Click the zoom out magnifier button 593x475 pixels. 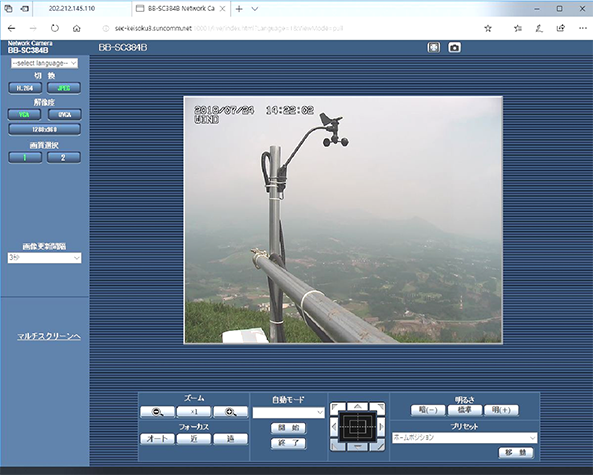(x=157, y=411)
